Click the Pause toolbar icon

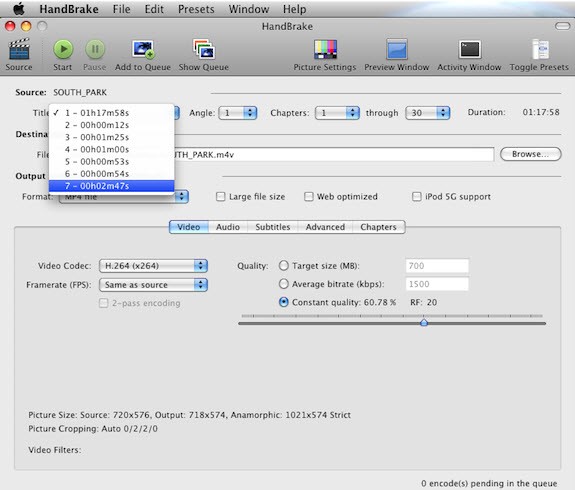tap(95, 49)
